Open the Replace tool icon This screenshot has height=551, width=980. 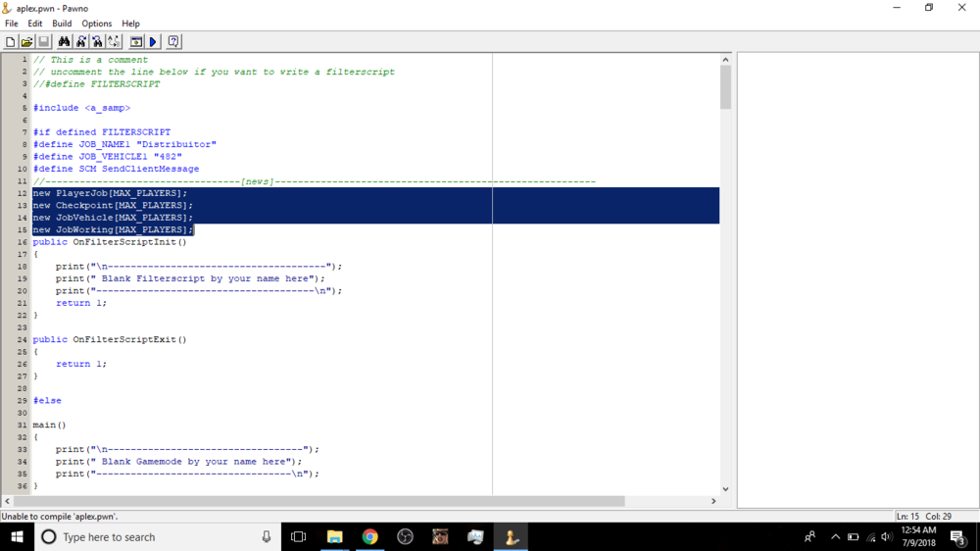pos(114,42)
